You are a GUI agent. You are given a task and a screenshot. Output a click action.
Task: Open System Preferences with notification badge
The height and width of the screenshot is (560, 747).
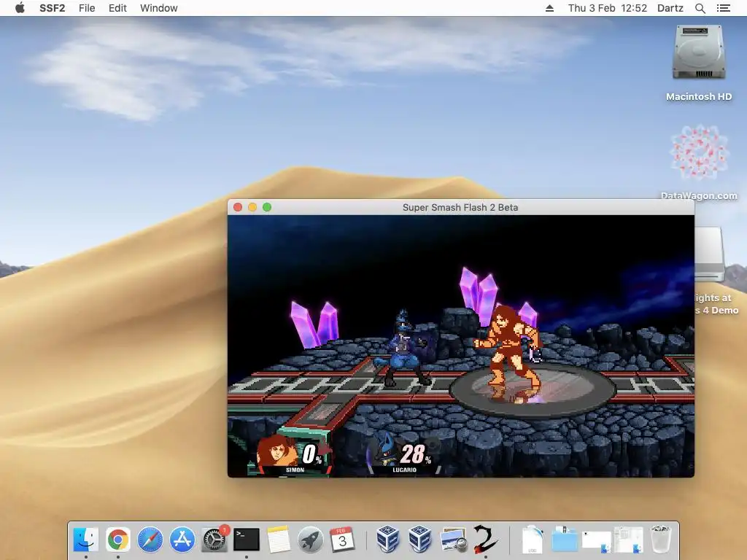214,539
